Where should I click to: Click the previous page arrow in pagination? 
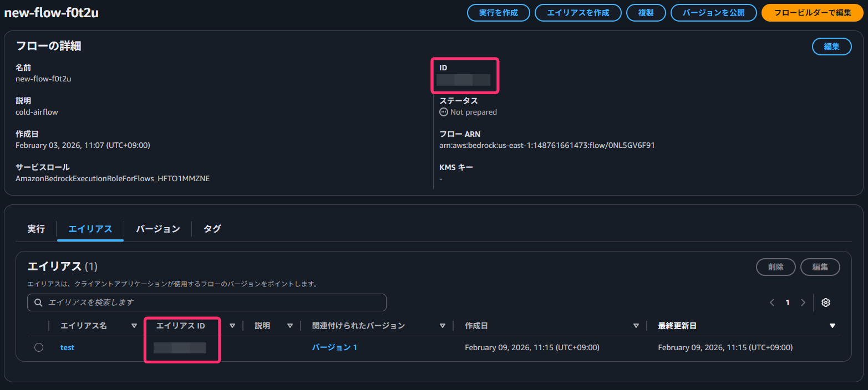click(771, 302)
